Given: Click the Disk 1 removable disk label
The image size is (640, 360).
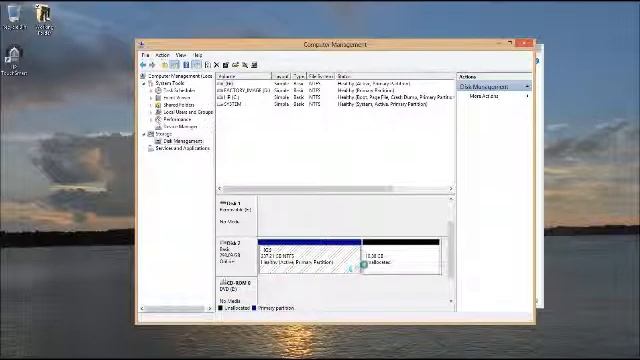Looking at the screenshot, I should click(236, 215).
